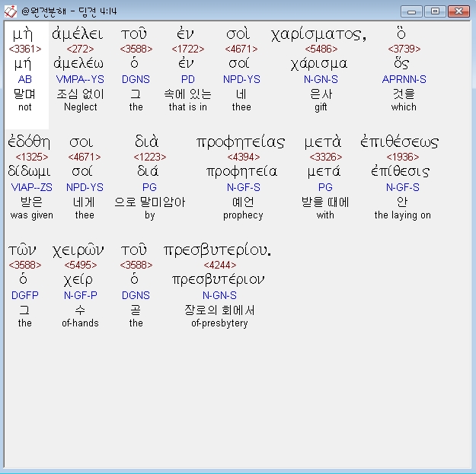
Task: Open Strong's number <1223>
Action: (150, 157)
